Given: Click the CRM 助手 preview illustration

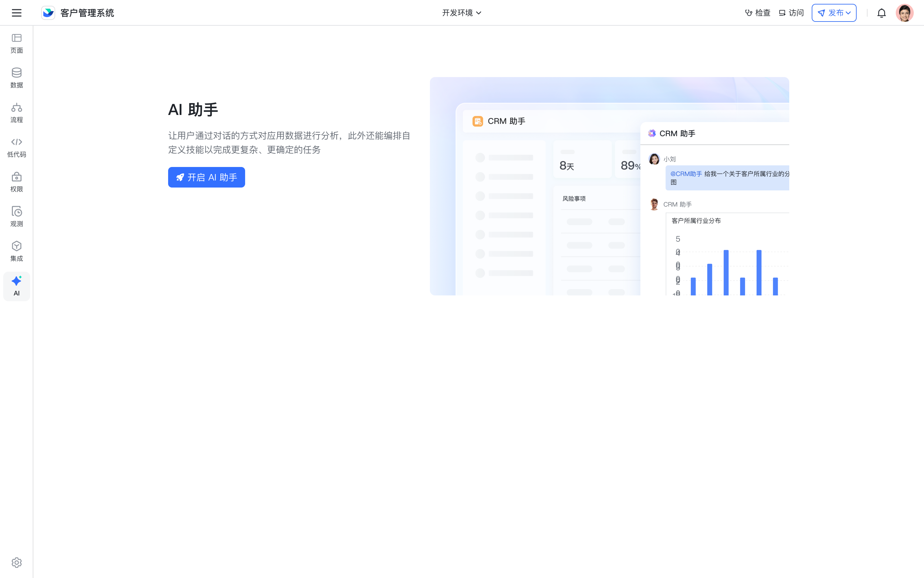Looking at the screenshot, I should 609,186.
